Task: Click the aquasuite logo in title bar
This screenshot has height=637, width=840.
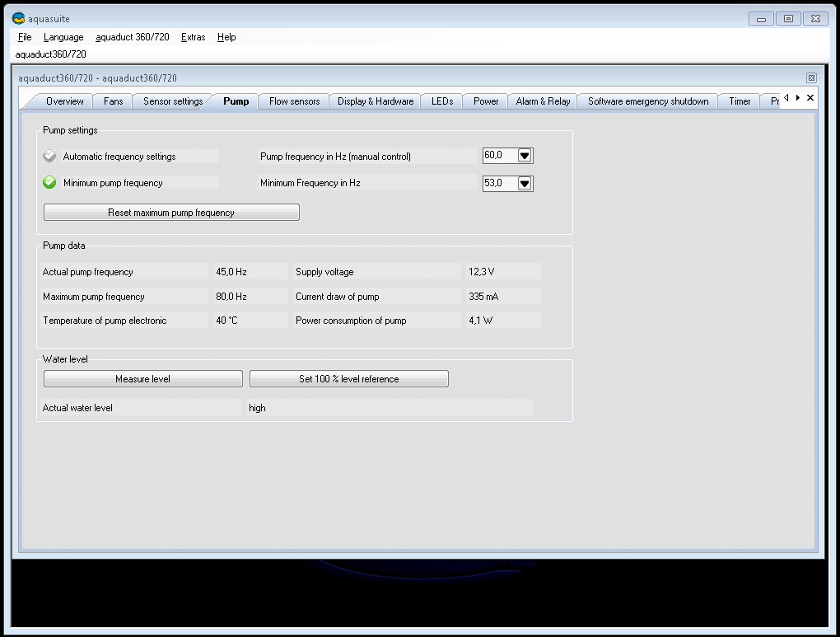Action: click(18, 18)
